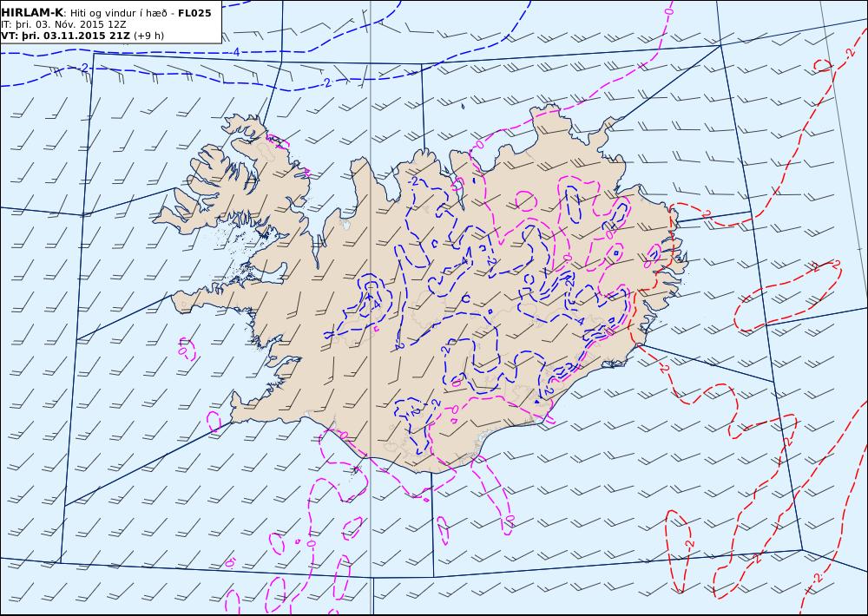The width and height of the screenshot is (868, 616).
Task: Select the '(+9 h)' forecast offset text
Action: [149, 36]
